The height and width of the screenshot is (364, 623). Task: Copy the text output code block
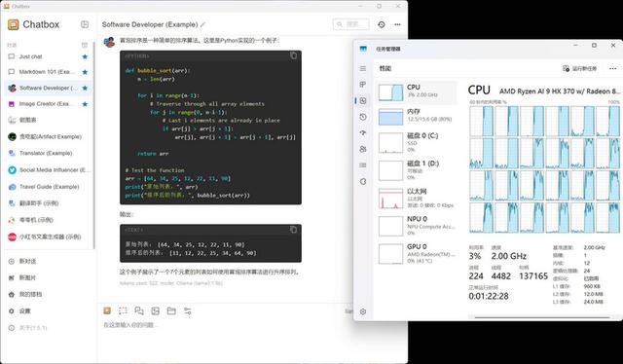[293, 230]
